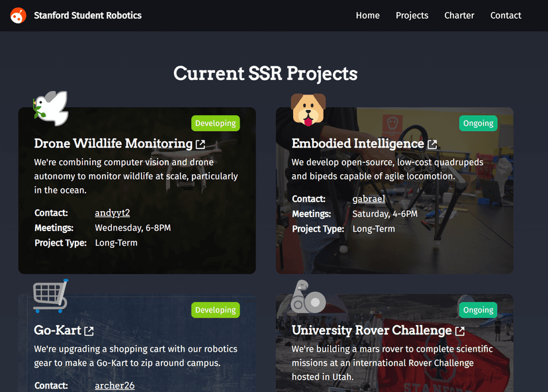Contact andyyt2 for the drone project
Screen dimensions: 548x392
113,213
